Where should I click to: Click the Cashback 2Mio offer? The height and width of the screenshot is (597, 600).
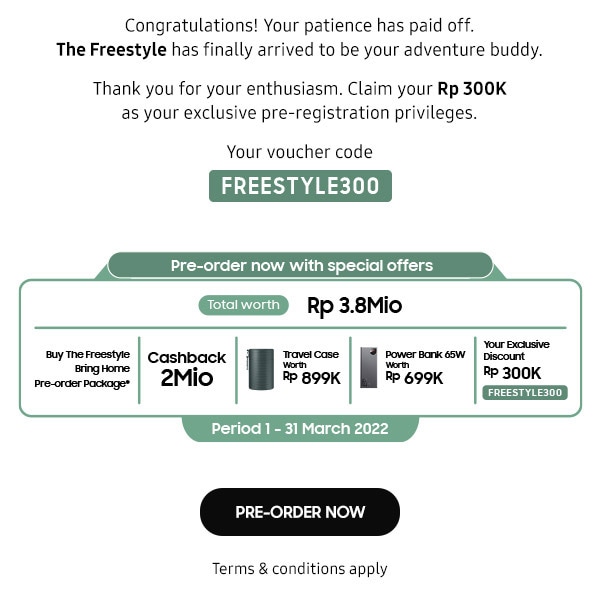pyautogui.click(x=187, y=369)
